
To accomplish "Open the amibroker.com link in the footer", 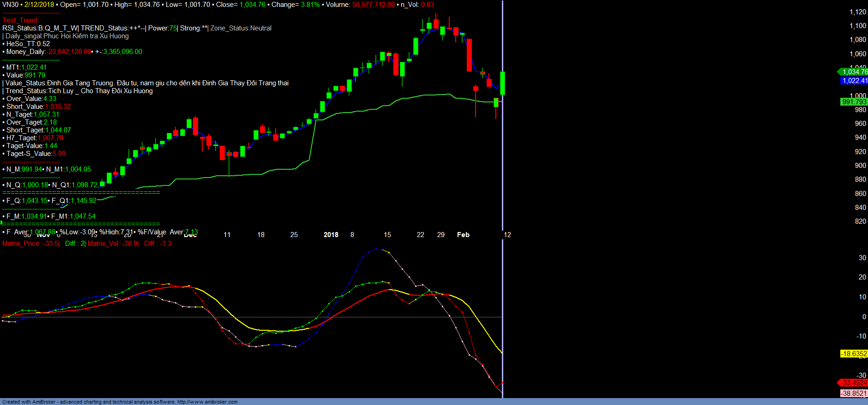I will point(207,402).
